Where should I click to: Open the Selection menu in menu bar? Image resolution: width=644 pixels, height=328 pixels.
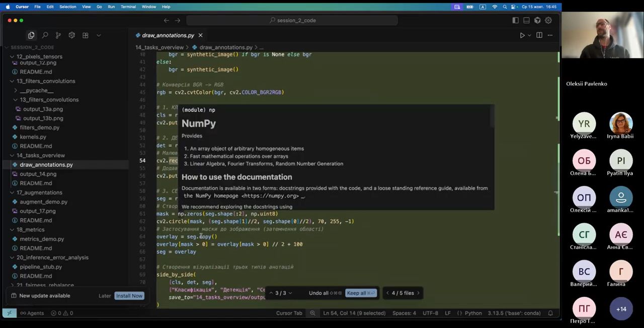pos(67,7)
